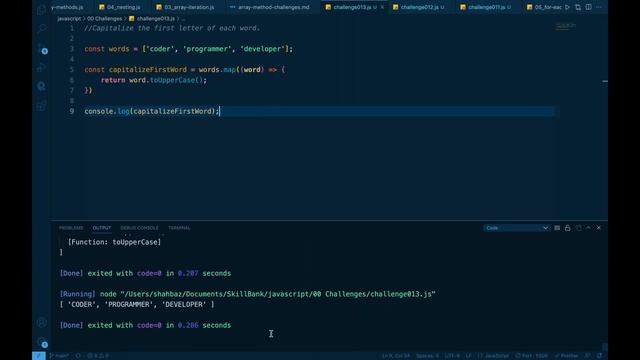Switch to the Problems panel tab
The width and height of the screenshot is (640, 360).
pos(71,228)
